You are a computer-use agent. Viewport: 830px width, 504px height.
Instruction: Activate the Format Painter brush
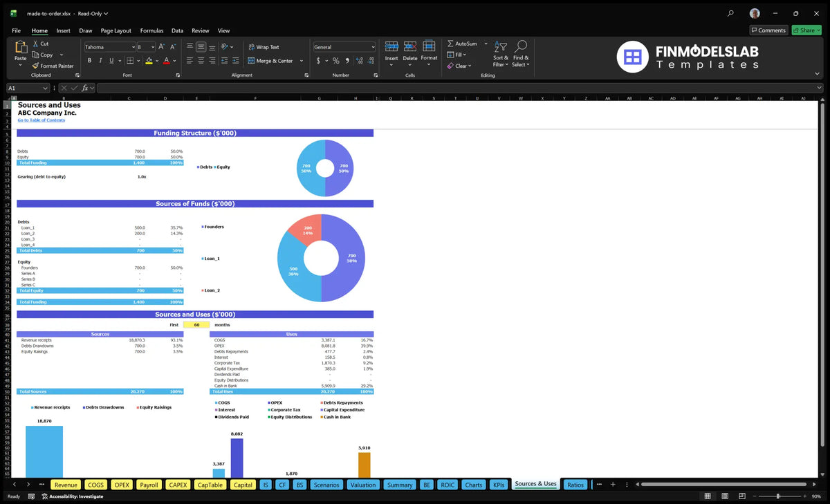[x=35, y=66]
